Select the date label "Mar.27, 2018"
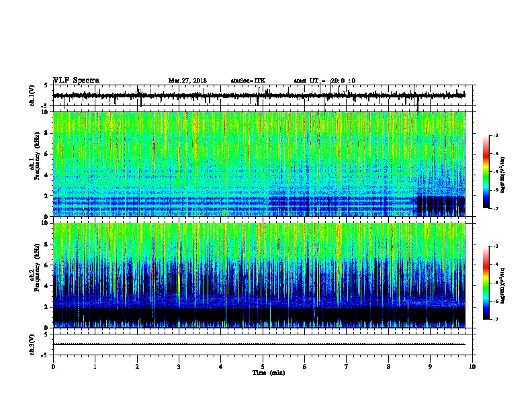Image resolution: width=532 pixels, height=411 pixels. [187, 81]
